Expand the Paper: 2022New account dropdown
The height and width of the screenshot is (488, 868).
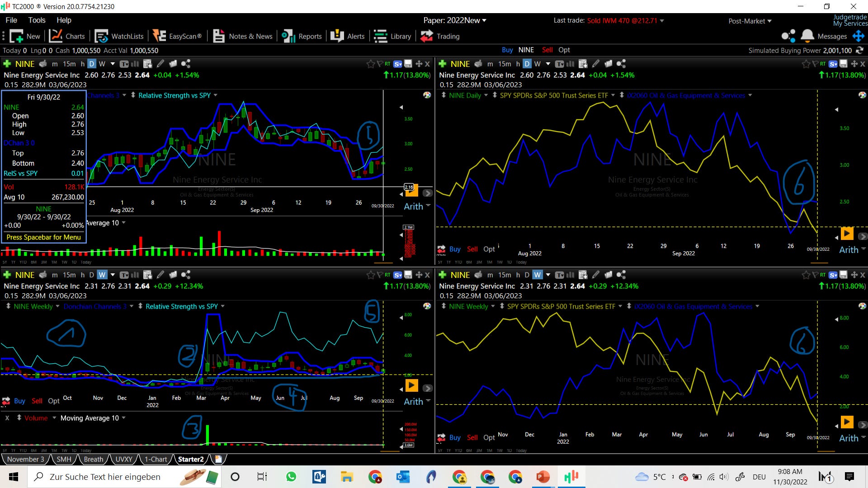[x=454, y=20]
